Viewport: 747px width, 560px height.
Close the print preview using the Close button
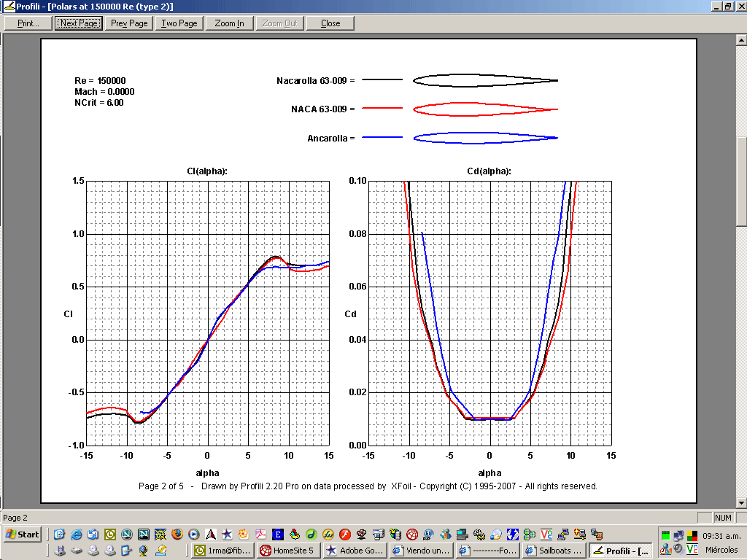tap(330, 23)
